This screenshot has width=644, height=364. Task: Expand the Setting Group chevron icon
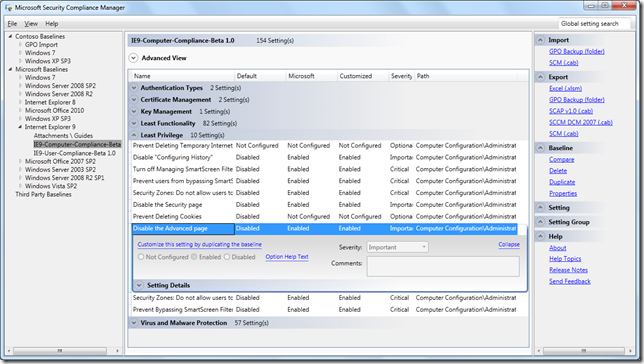540,222
